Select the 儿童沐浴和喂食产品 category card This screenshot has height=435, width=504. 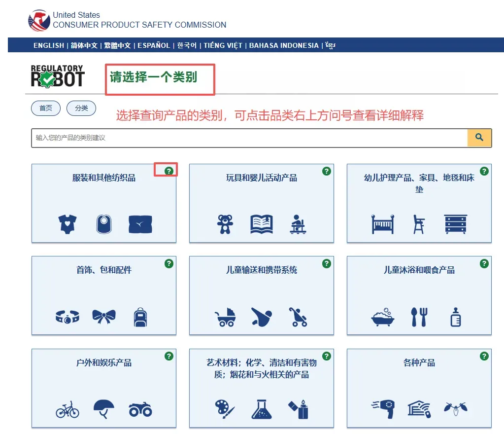419,295
